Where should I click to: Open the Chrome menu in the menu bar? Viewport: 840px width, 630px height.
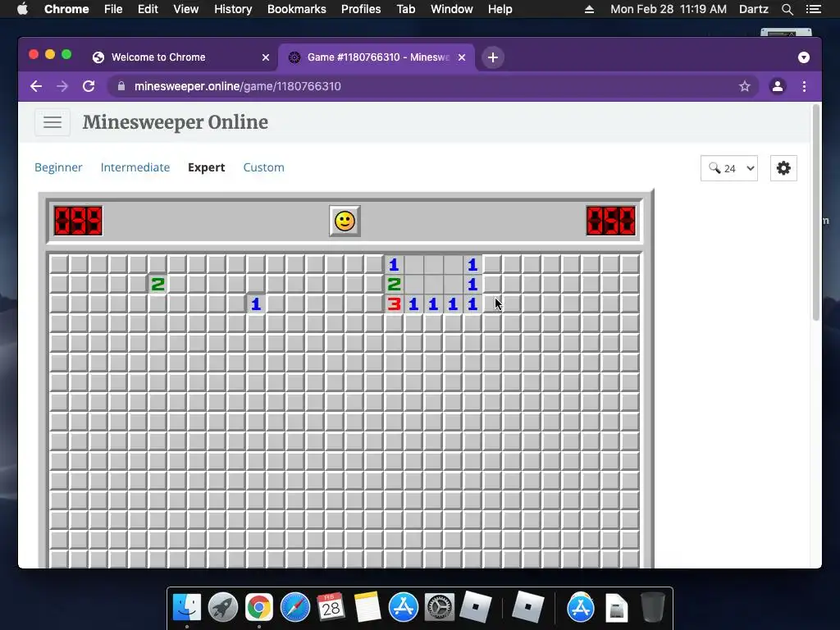pyautogui.click(x=66, y=9)
